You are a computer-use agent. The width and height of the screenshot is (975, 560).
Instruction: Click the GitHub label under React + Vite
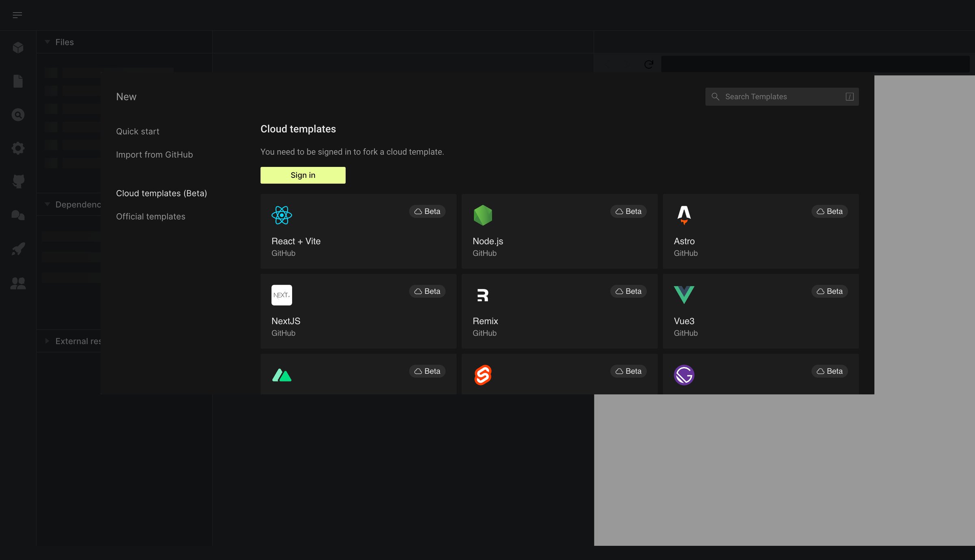point(283,253)
